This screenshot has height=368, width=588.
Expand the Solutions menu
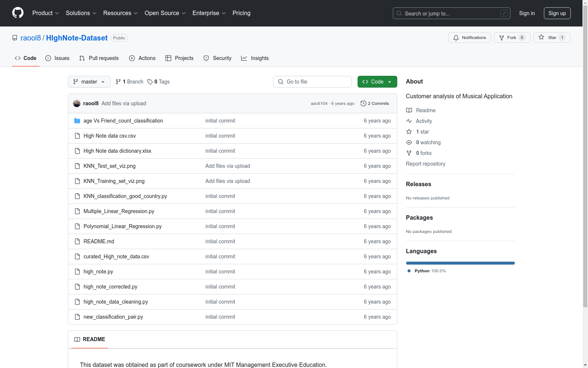click(81, 13)
